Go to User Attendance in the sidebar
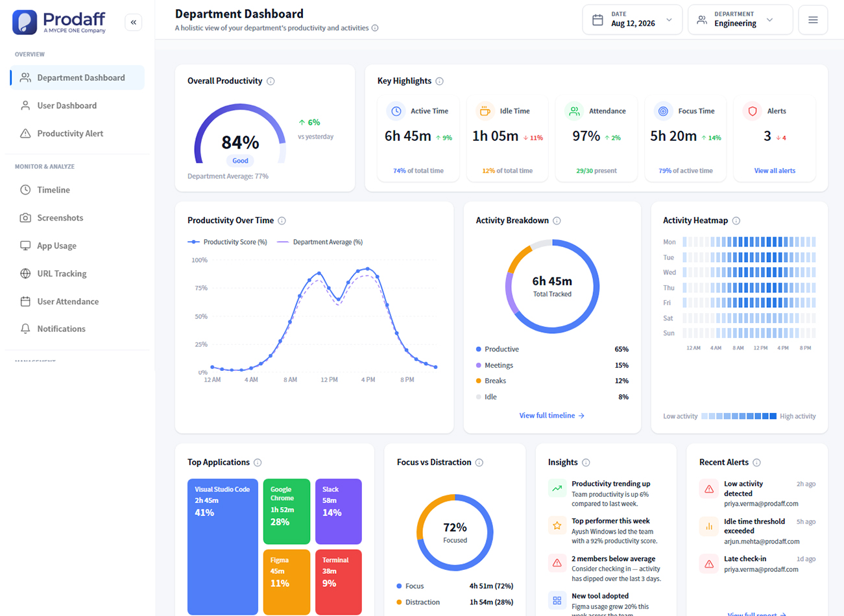 click(x=77, y=302)
